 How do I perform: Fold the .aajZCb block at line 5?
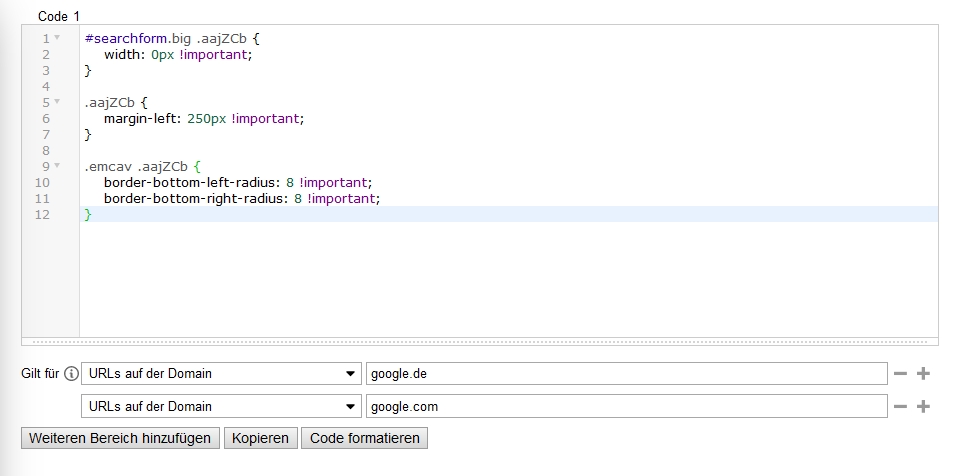tap(57, 102)
